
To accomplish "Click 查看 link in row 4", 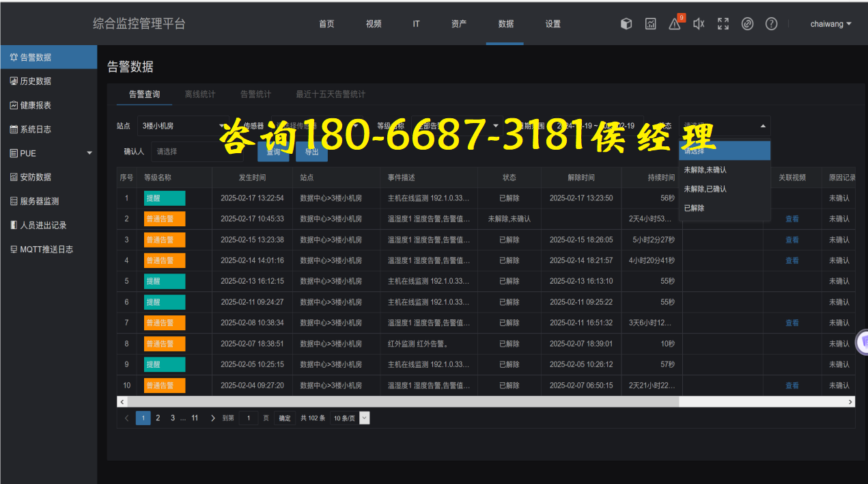I will click(x=792, y=260).
